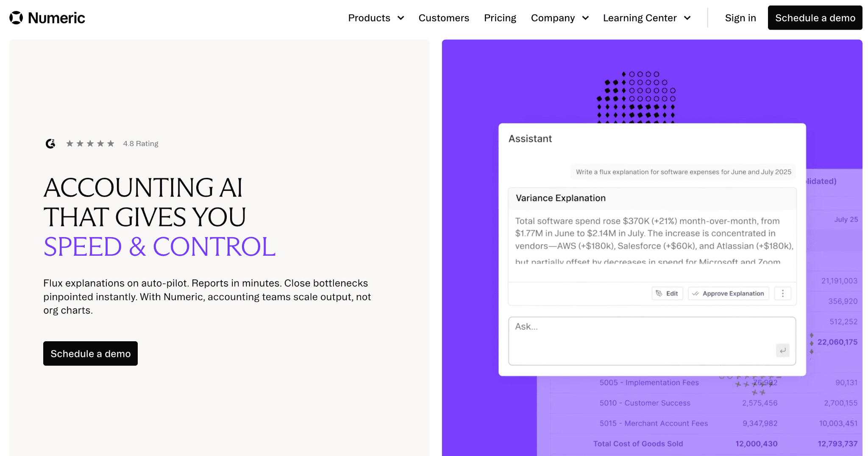Screen dimensions: 868x456
Task: Click the double-checkmark icon beside Approve Explanation
Action: click(x=696, y=293)
